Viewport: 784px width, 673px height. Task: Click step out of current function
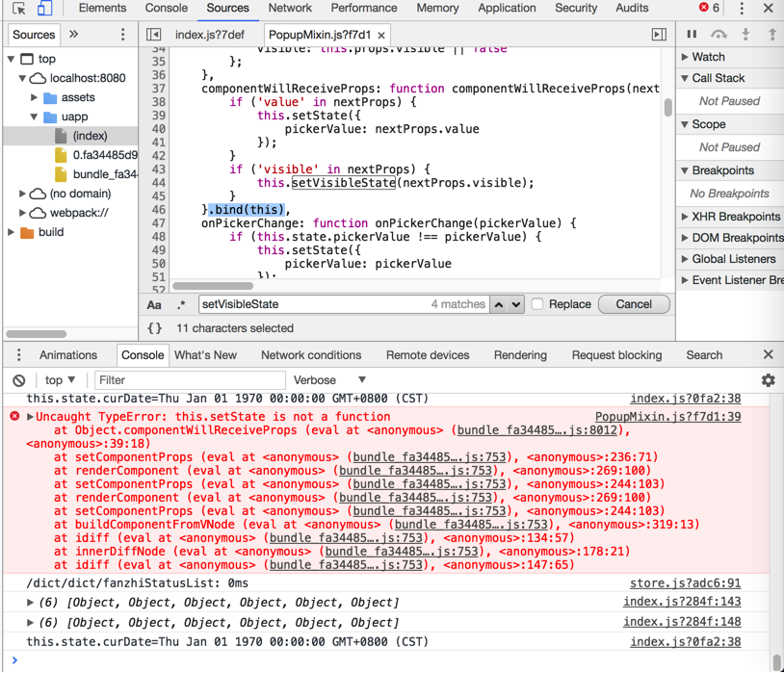(772, 34)
